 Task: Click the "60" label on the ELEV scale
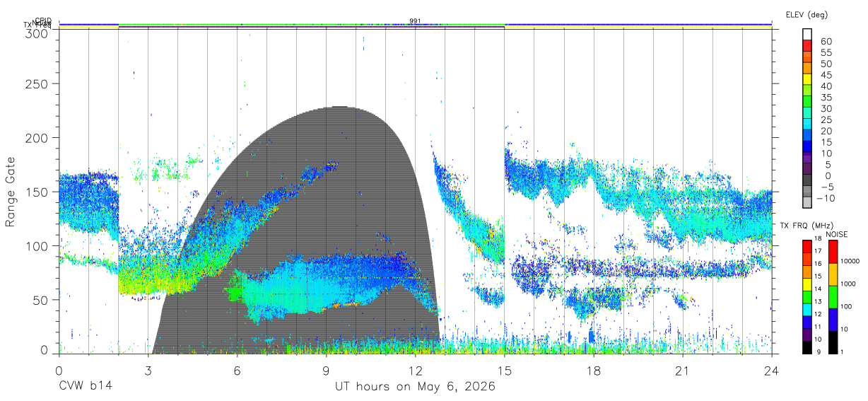pyautogui.click(x=826, y=41)
